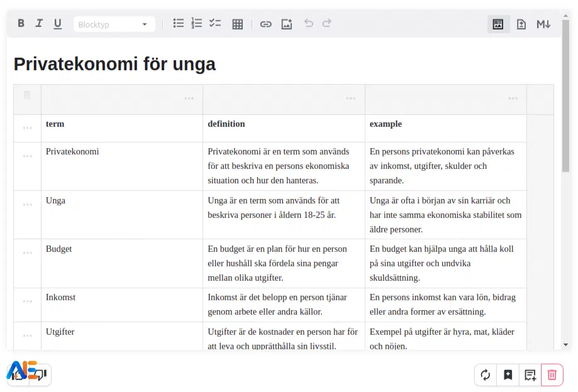This screenshot has height=392, width=578.
Task: Click the insert table icon
Action: tap(238, 24)
